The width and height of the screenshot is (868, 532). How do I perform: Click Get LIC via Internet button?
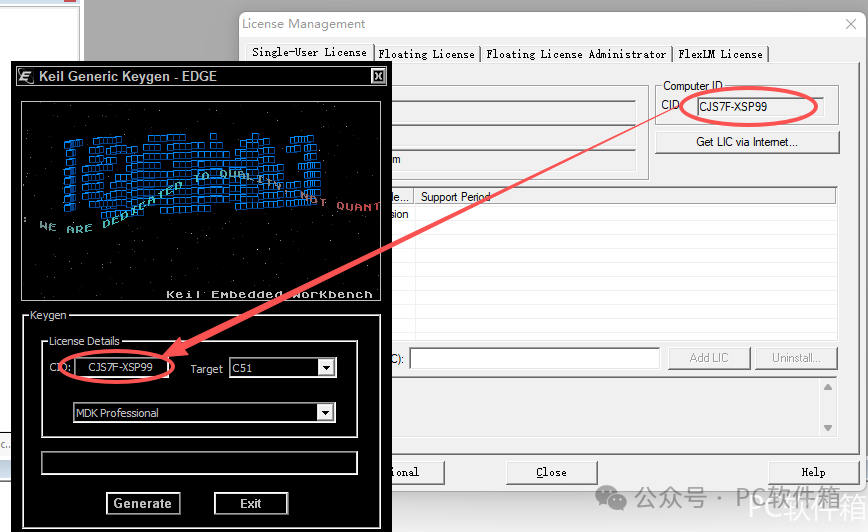tap(747, 142)
